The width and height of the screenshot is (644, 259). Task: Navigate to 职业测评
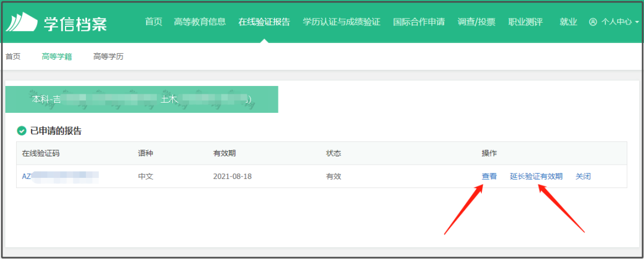pos(525,22)
